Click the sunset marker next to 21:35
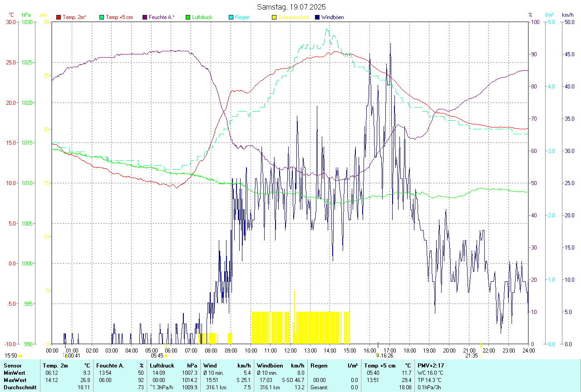 481,356
